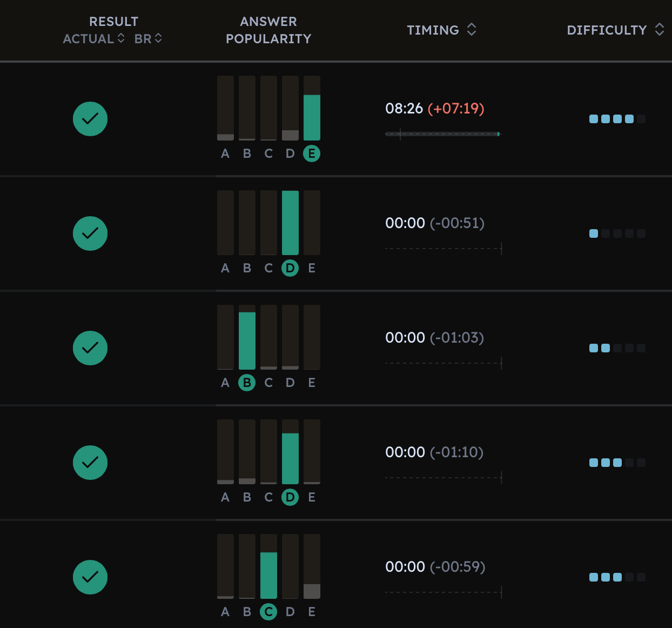Sort results by ACTUAL column
The image size is (672, 628).
[93, 39]
